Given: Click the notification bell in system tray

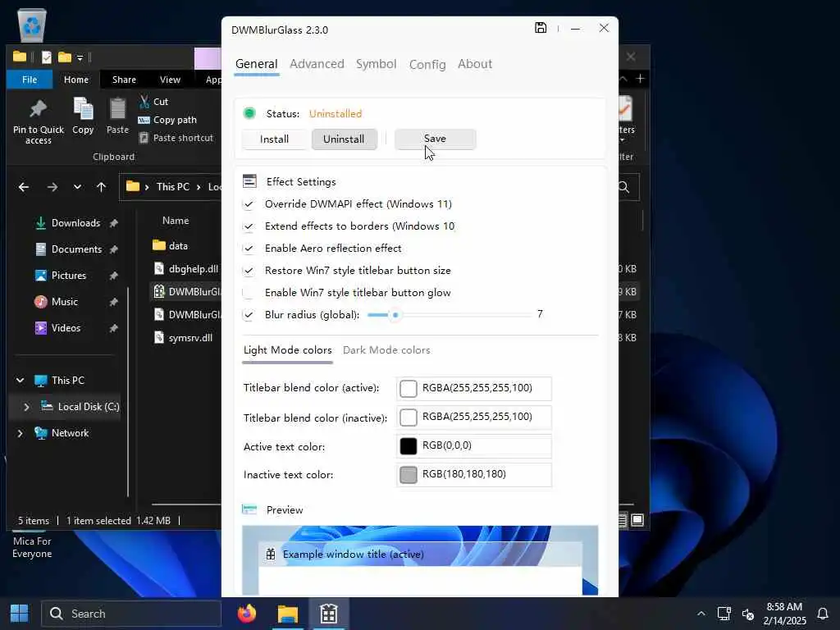Looking at the screenshot, I should pos(823,614).
